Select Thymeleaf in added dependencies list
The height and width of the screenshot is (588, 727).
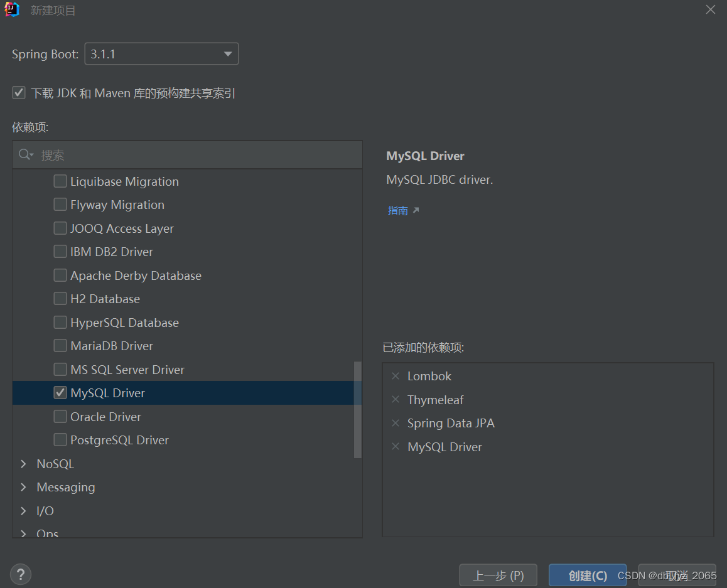click(435, 400)
